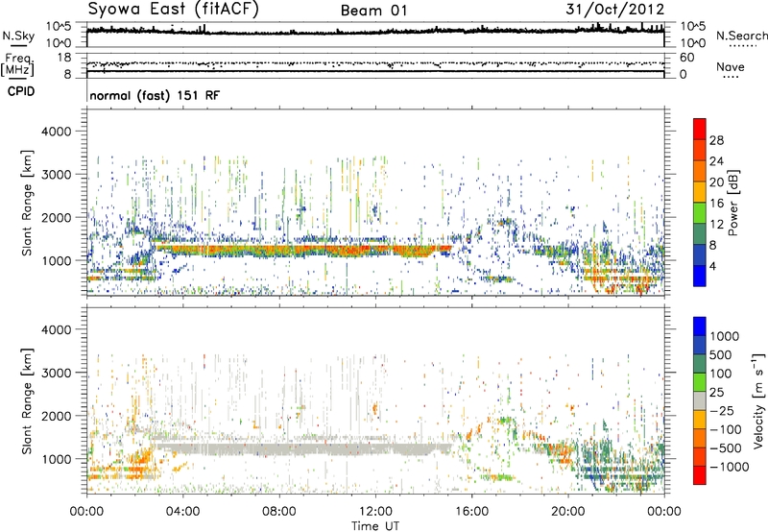The height and width of the screenshot is (532, 768).
Task: Click the 'Velocity [m s-1]' color bar label
Action: [758, 400]
